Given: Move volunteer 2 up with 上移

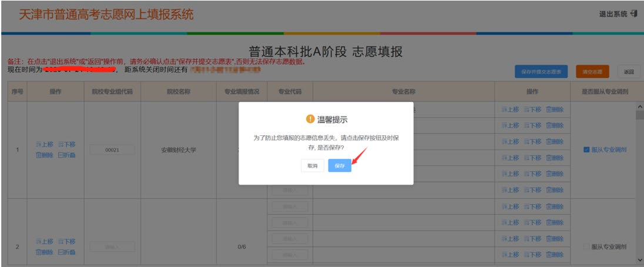Looking at the screenshot, I should [44, 241].
